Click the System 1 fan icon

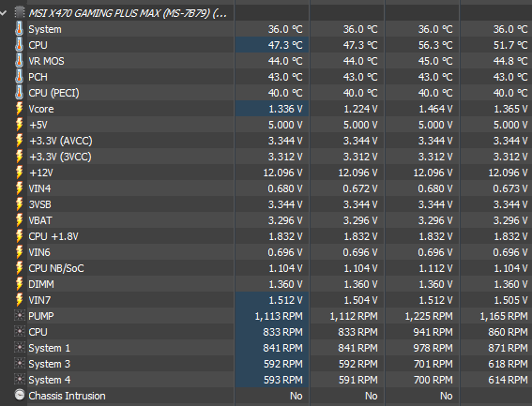(20, 348)
